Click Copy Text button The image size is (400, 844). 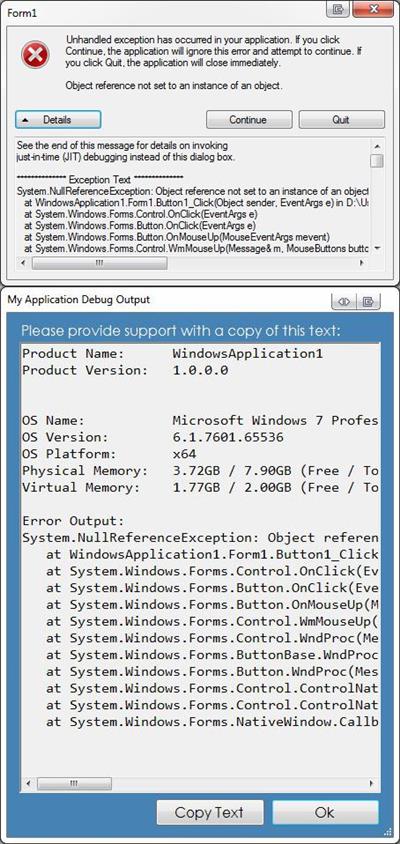[x=210, y=812]
